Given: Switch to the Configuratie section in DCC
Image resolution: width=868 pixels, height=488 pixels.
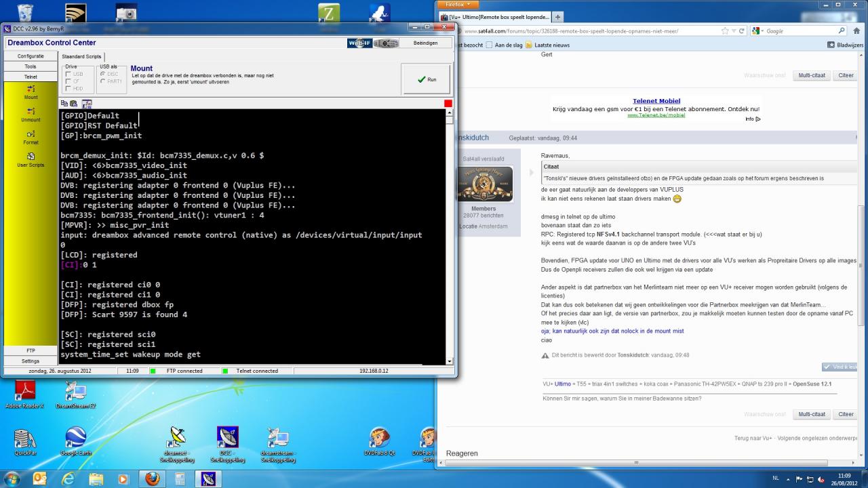Looking at the screenshot, I should tap(31, 56).
